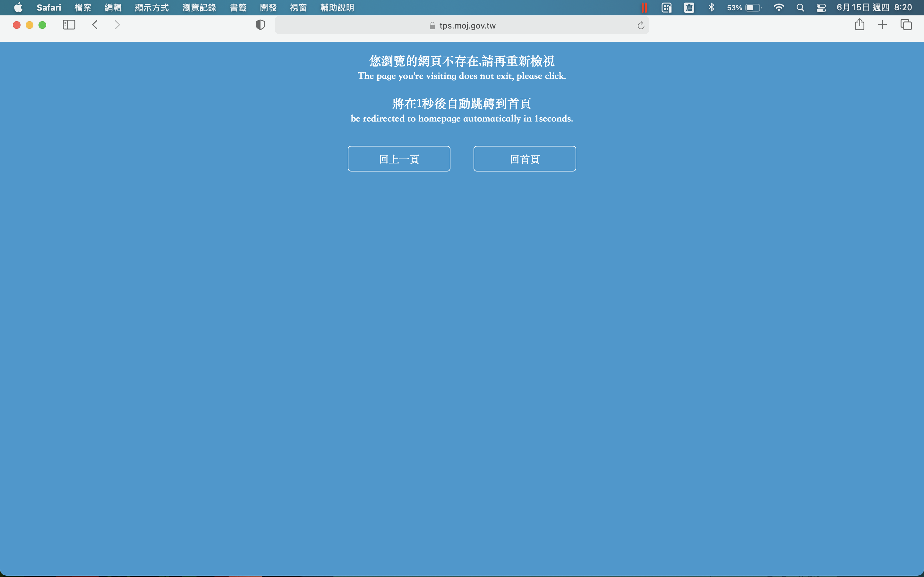Click the forward navigation arrow
Viewport: 924px width, 577px height.
tap(116, 25)
